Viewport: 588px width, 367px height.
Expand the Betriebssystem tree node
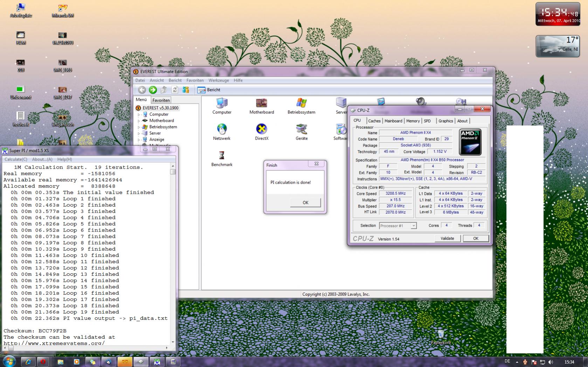pyautogui.click(x=139, y=127)
